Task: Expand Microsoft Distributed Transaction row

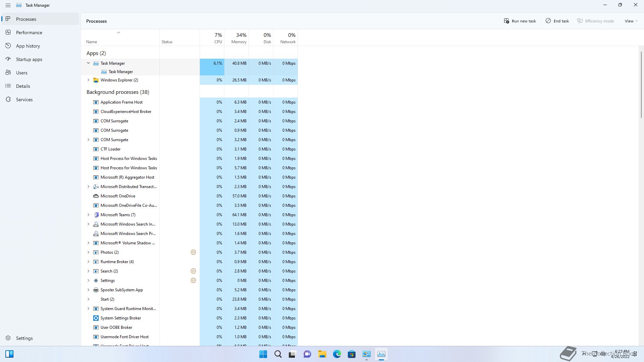Action: (89, 187)
